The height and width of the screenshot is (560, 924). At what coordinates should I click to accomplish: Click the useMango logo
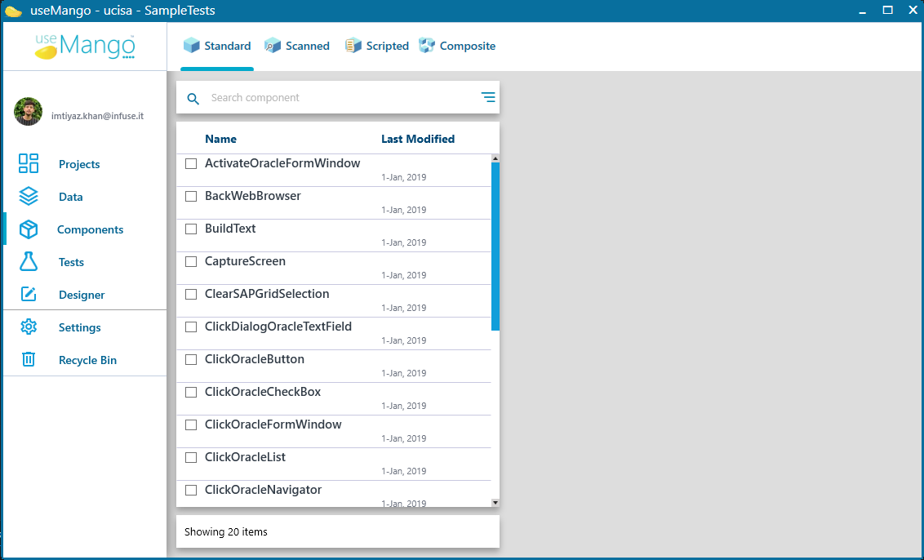[x=85, y=47]
